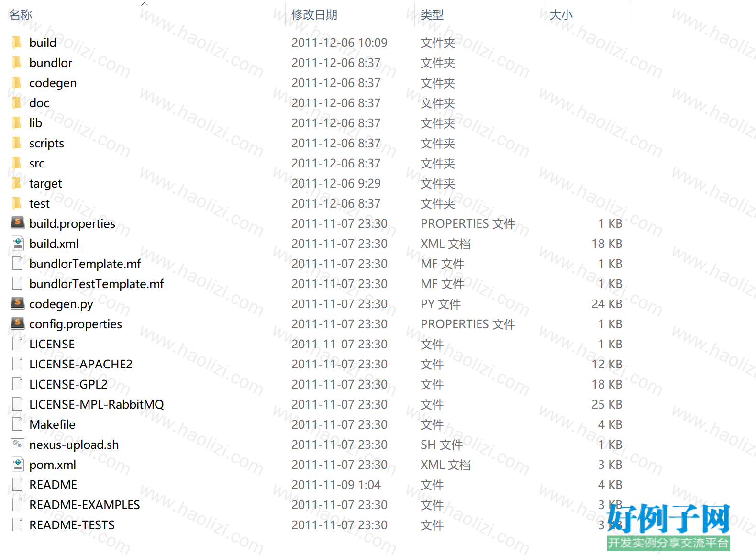Viewport: 756px width, 556px height.
Task: Select the Makefile file name
Action: point(52,424)
